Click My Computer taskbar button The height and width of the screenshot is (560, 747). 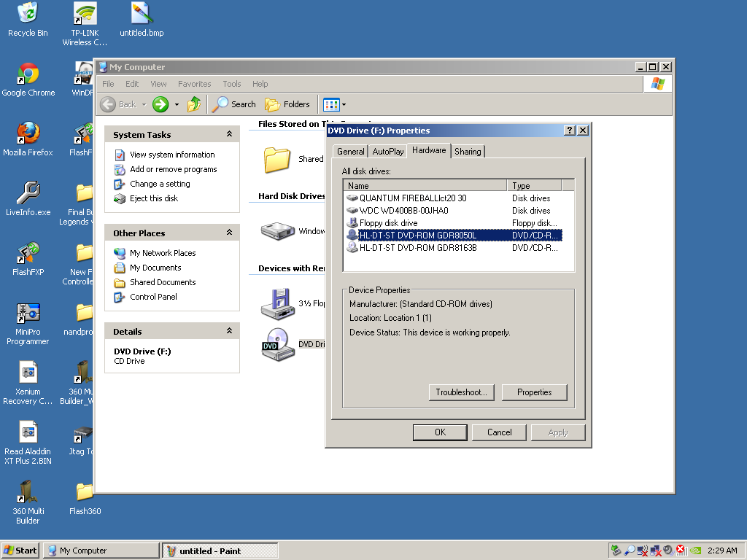101,551
